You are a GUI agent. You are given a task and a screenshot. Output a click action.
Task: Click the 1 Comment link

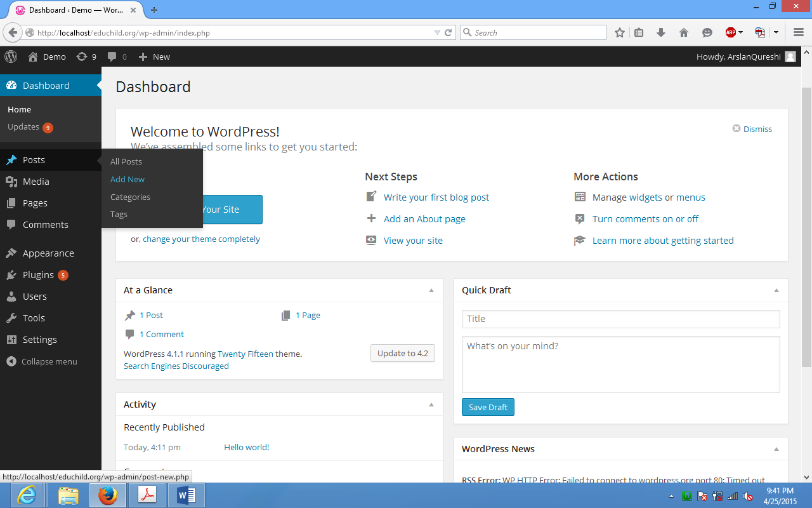click(162, 335)
